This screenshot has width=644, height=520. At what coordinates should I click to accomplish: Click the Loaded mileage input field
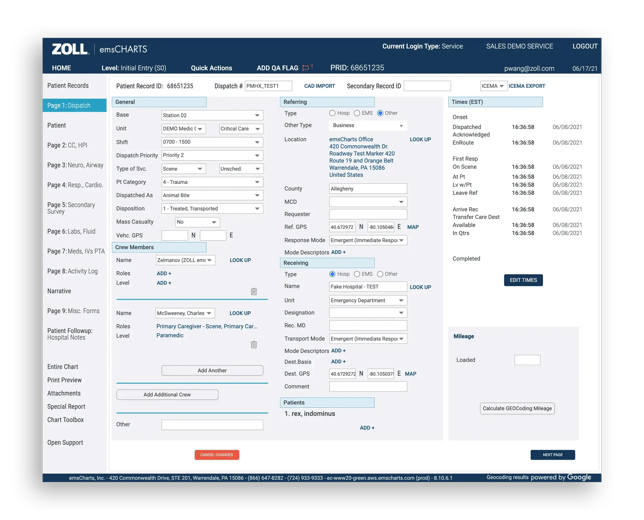tap(527, 360)
